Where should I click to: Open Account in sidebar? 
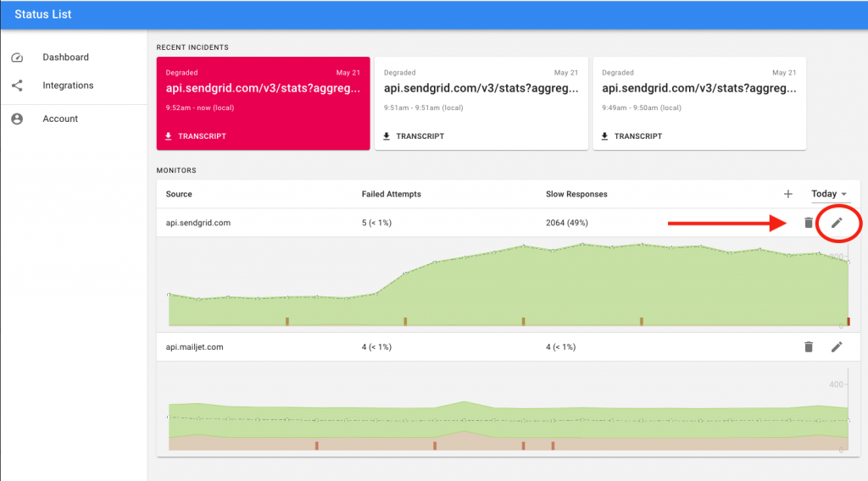tap(60, 119)
